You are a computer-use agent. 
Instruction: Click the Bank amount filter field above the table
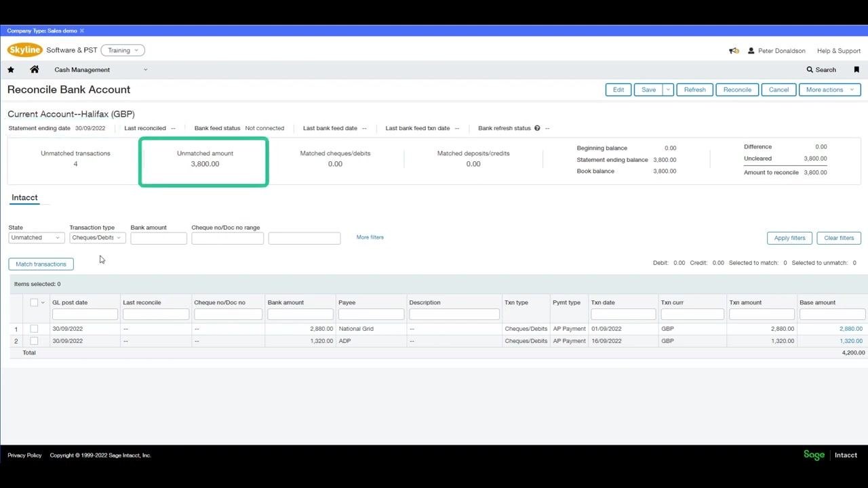coord(159,238)
